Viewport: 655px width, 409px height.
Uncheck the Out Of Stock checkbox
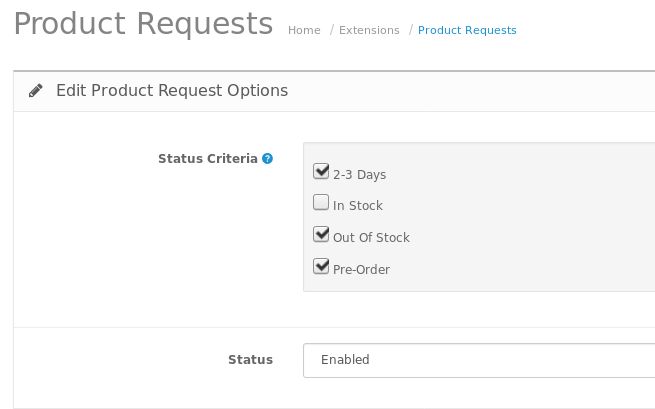[x=321, y=235]
